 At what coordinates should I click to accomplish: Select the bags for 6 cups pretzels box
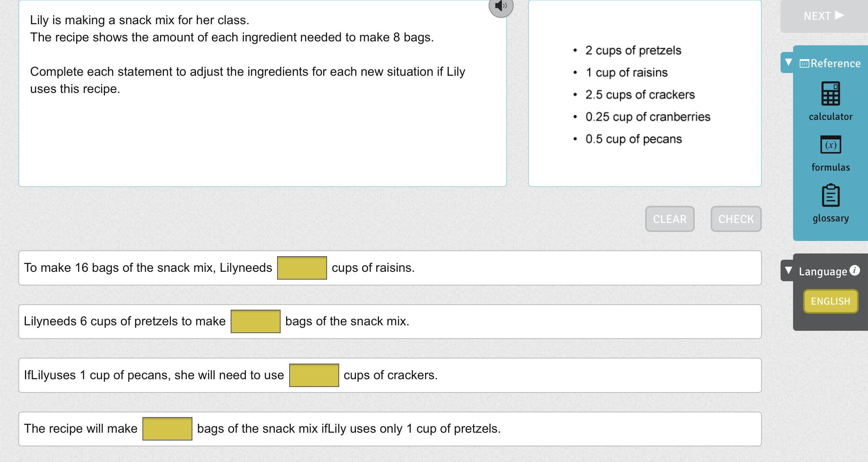255,321
